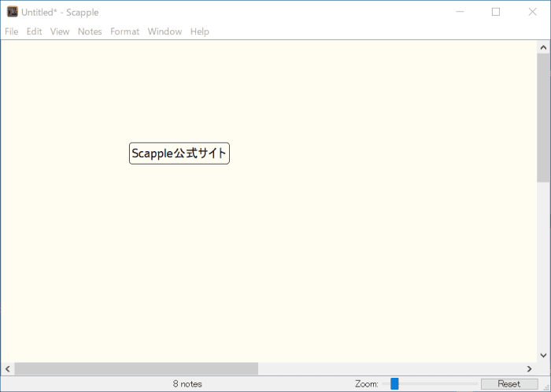This screenshot has height=392, width=551.
Task: Click the horizontal scrollbar thumb
Action: pyautogui.click(x=136, y=368)
